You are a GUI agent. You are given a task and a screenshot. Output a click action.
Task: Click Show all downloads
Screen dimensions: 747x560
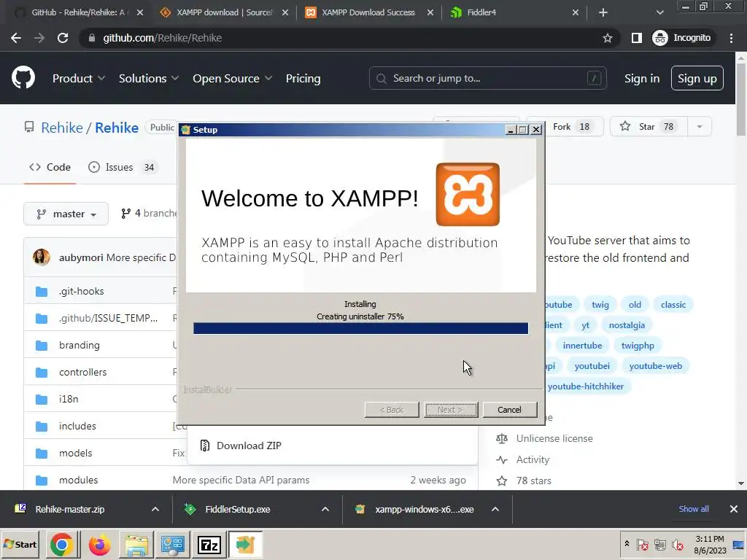point(693,509)
